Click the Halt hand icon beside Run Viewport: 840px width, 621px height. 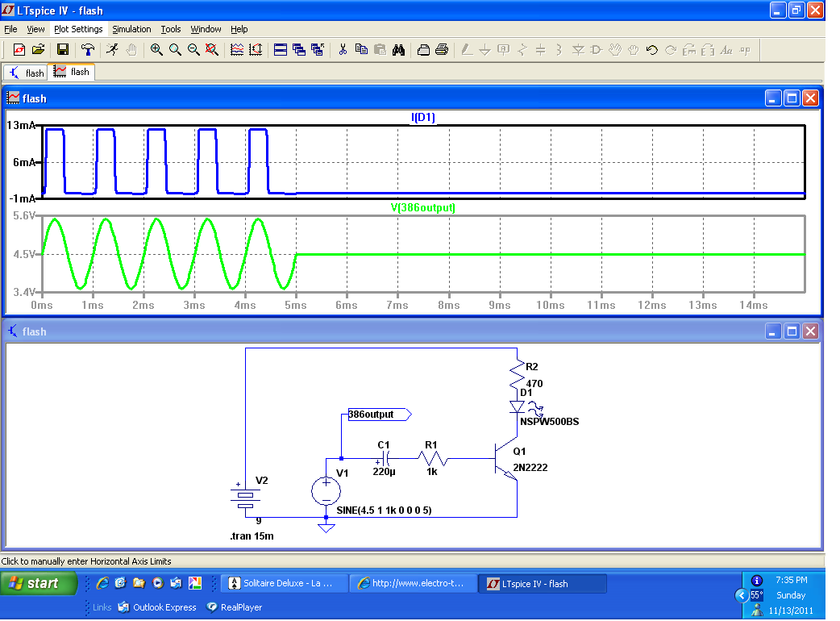pos(131,50)
